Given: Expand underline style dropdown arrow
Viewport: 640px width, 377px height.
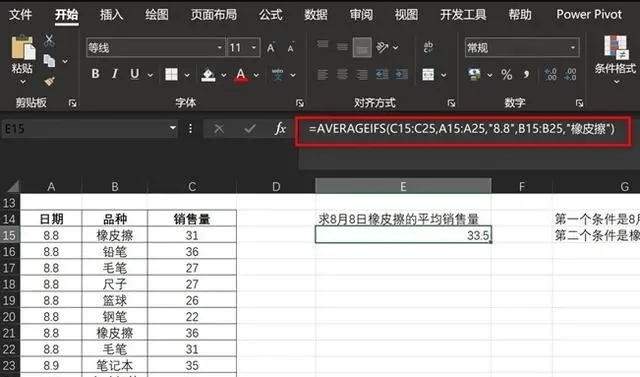Looking at the screenshot, I should tap(150, 75).
